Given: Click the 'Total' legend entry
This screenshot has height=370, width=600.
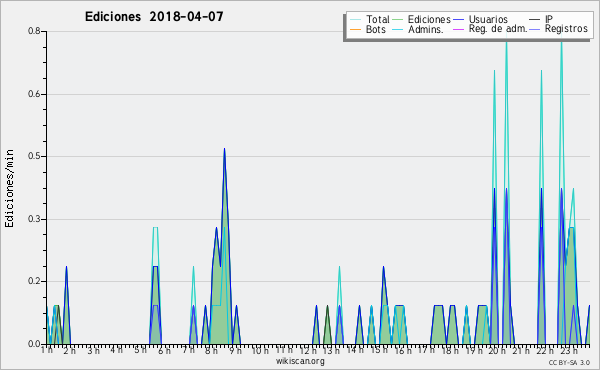Looking at the screenshot, I should coord(370,19).
